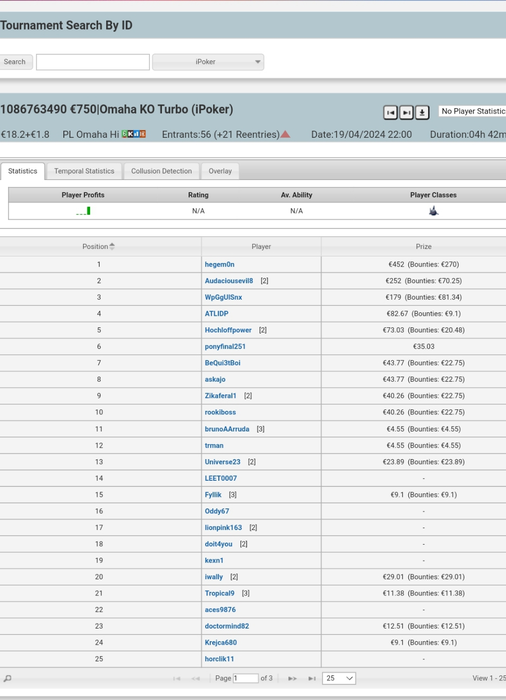Click the tournament ID search field
Image resolution: width=506 pixels, height=700 pixels.
(93, 62)
